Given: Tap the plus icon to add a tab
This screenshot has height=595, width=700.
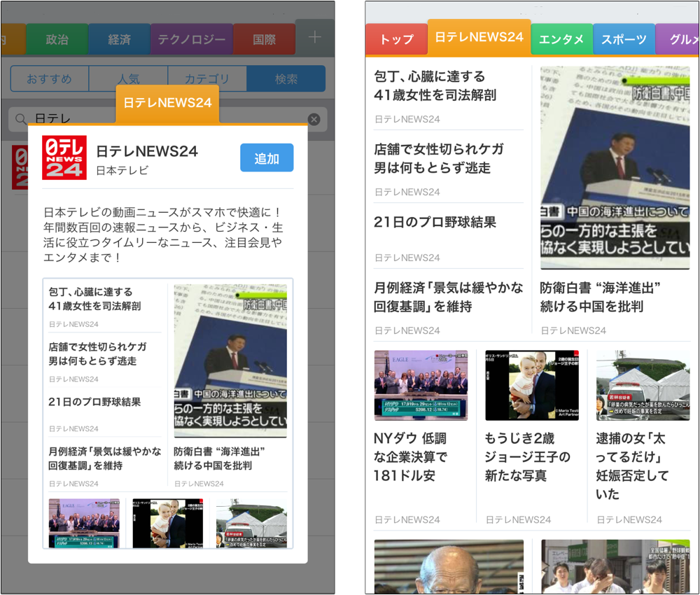Looking at the screenshot, I should click(x=315, y=38).
